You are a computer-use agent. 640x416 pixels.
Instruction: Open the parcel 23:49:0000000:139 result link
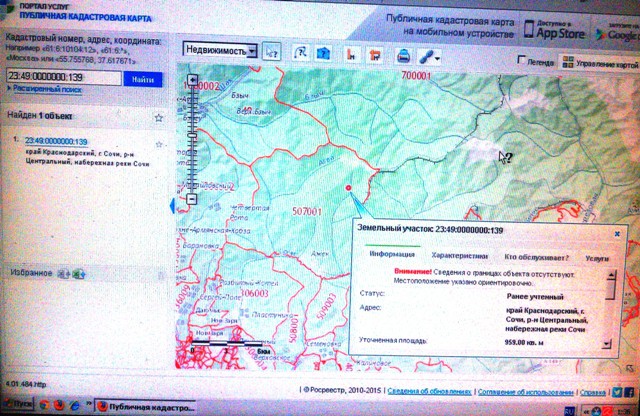(x=56, y=141)
